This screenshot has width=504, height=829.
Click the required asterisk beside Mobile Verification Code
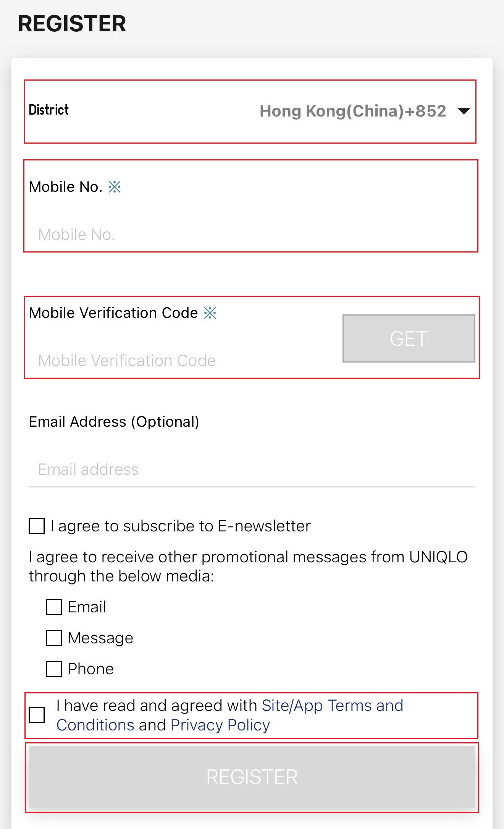[x=210, y=313]
